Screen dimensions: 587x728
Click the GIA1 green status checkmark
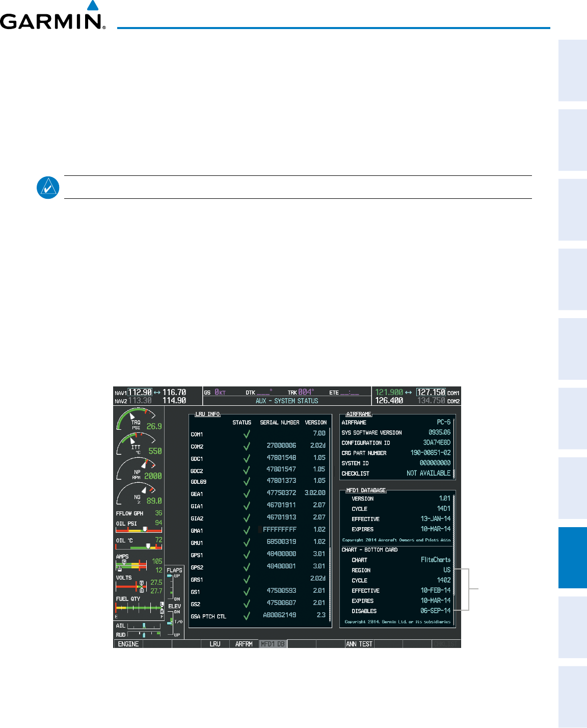[247, 506]
